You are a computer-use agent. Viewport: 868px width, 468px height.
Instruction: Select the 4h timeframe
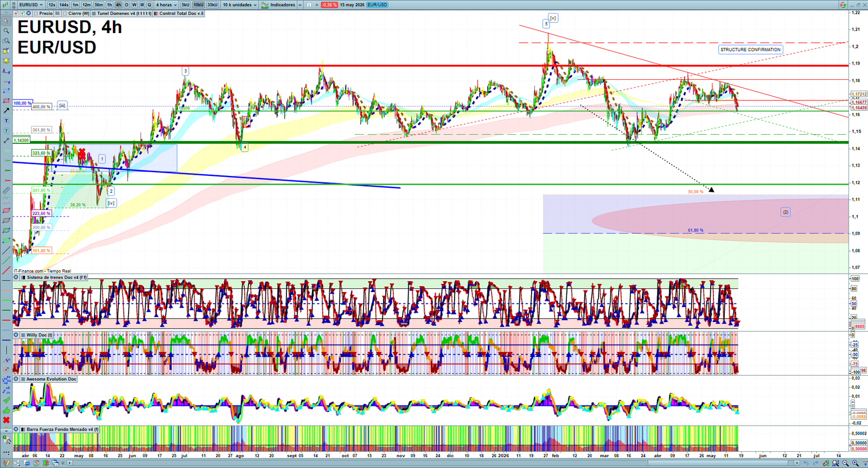click(x=118, y=5)
